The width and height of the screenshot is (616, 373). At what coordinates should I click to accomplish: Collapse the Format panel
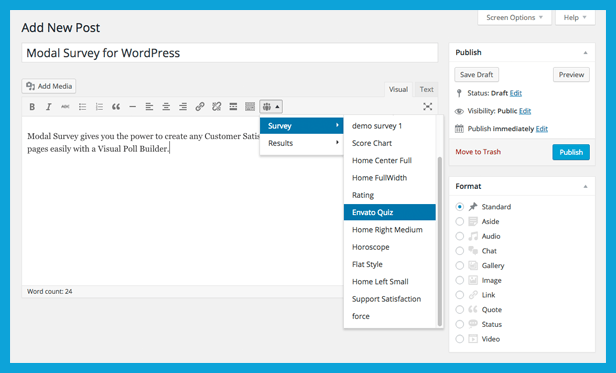point(585,186)
